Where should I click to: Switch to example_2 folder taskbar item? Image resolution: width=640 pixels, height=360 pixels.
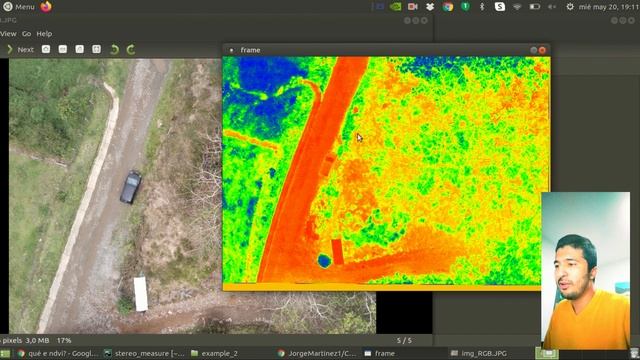tap(214, 353)
